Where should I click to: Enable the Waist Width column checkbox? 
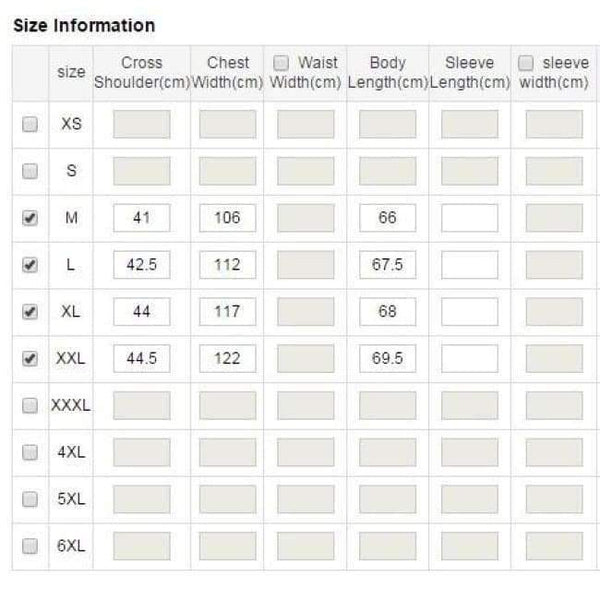coord(282,63)
